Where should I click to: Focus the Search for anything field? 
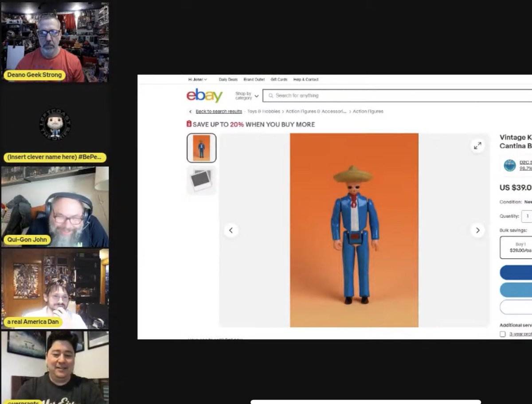397,95
